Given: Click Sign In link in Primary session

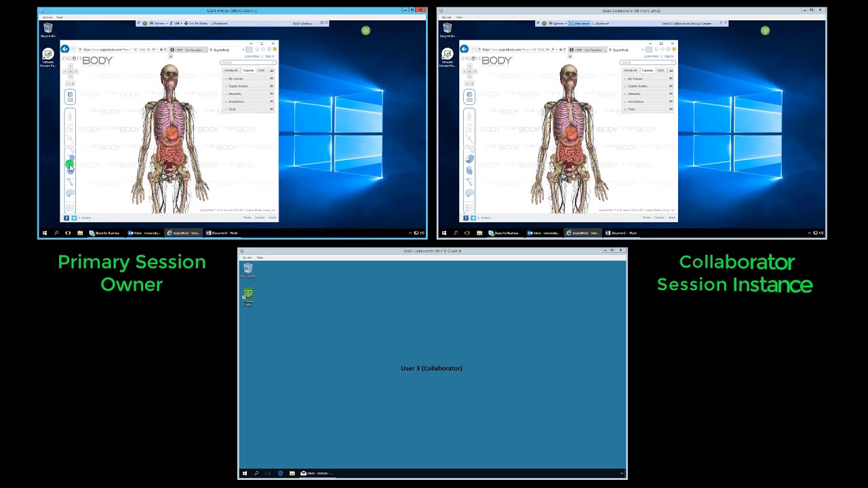Looking at the screenshot, I should click(x=269, y=56).
